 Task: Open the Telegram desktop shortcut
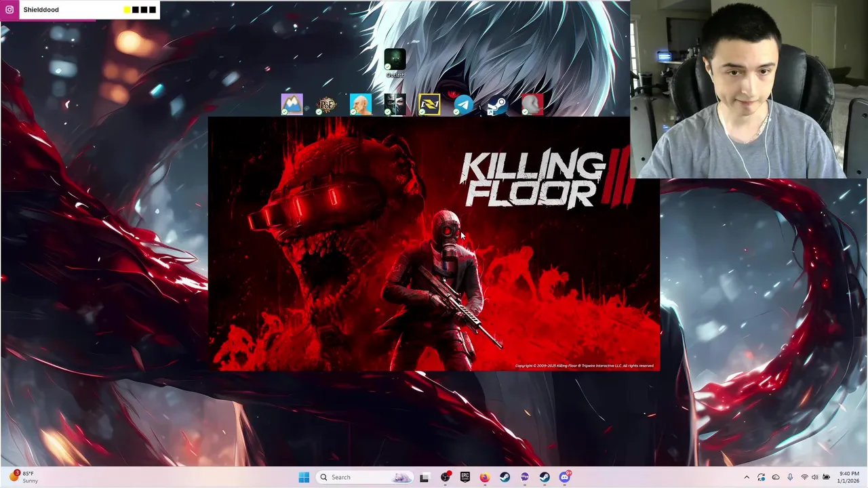tap(463, 104)
